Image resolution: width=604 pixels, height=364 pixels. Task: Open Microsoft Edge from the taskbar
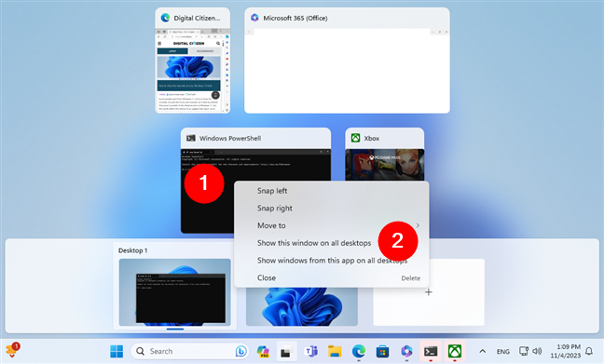(359, 351)
